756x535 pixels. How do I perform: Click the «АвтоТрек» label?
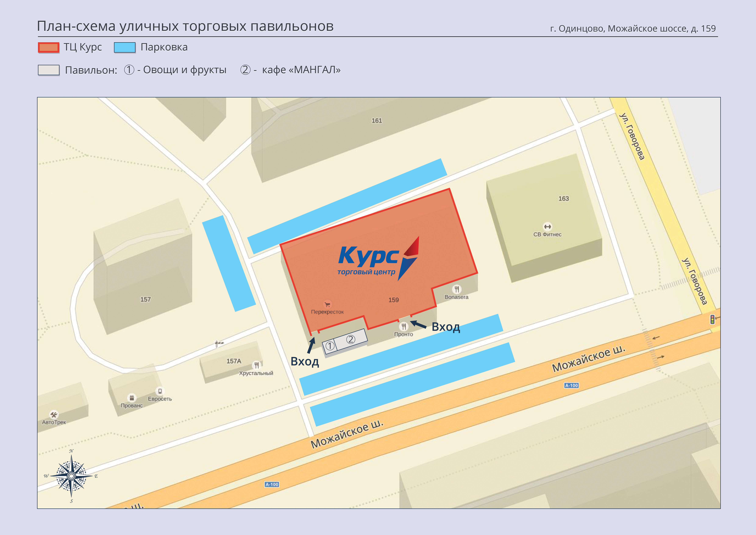pyautogui.click(x=54, y=422)
